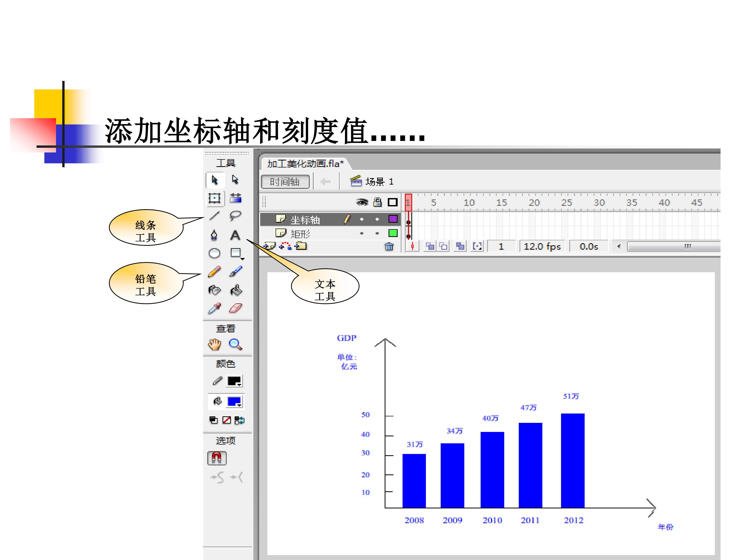Screen dimensions: 747x560
Task: Select the black arrow Selection tool
Action: [215, 180]
